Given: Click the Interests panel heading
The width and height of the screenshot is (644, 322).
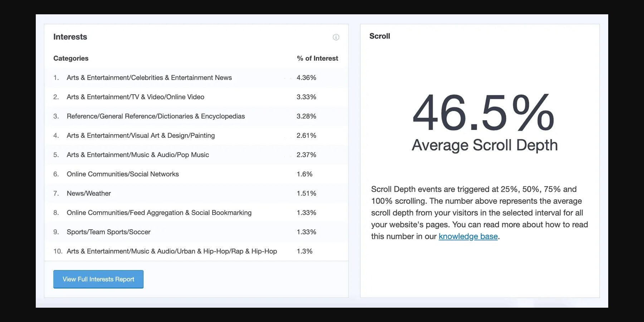Looking at the screenshot, I should (70, 36).
